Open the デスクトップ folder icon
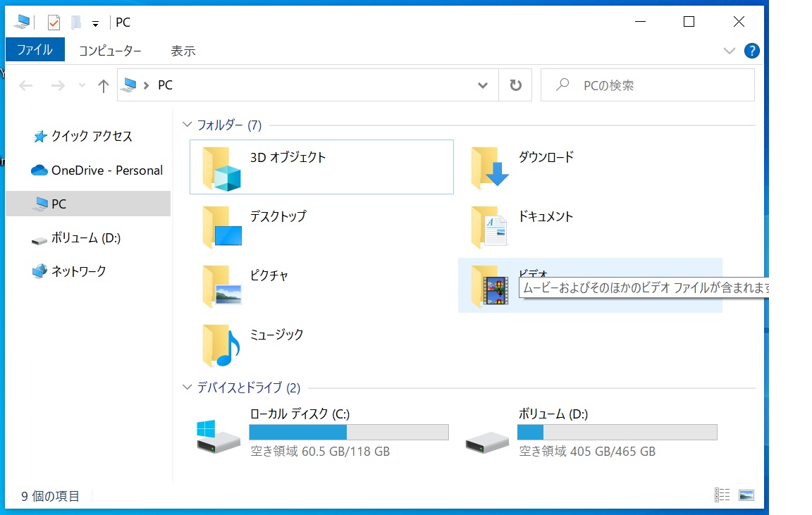 coord(221,227)
